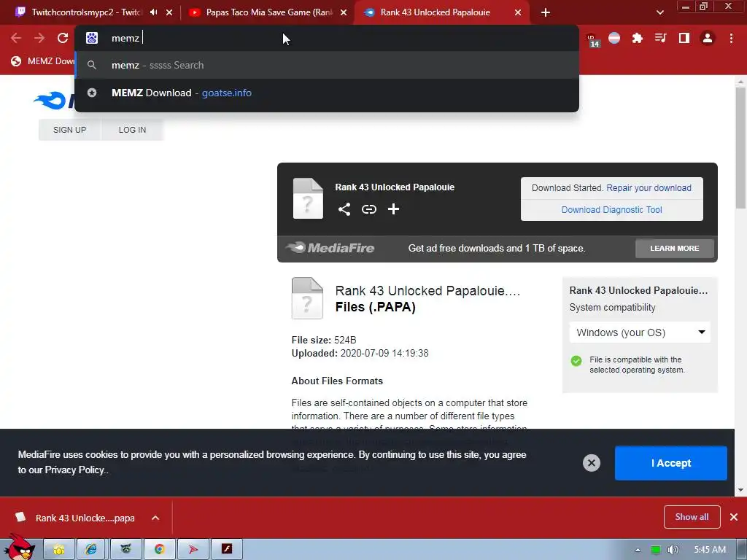Viewport: 747px width, 560px height.
Task: Click the browser forward arrow
Action: pyautogui.click(x=39, y=38)
